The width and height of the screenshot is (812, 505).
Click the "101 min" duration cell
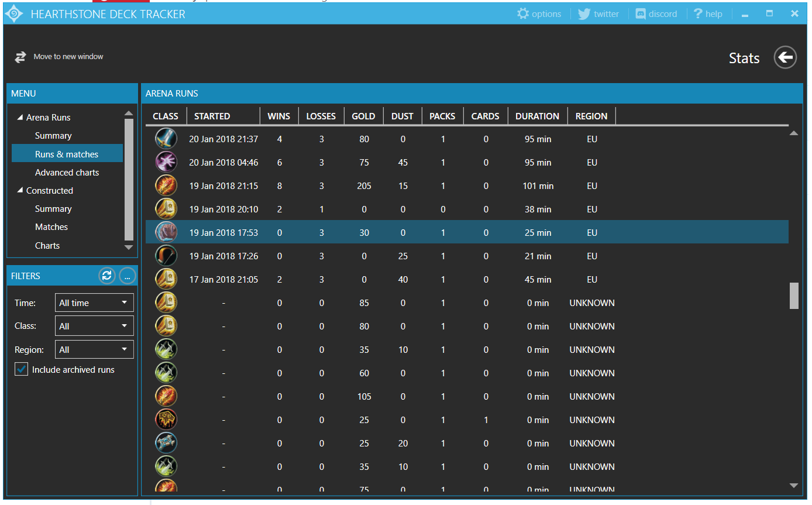point(538,185)
